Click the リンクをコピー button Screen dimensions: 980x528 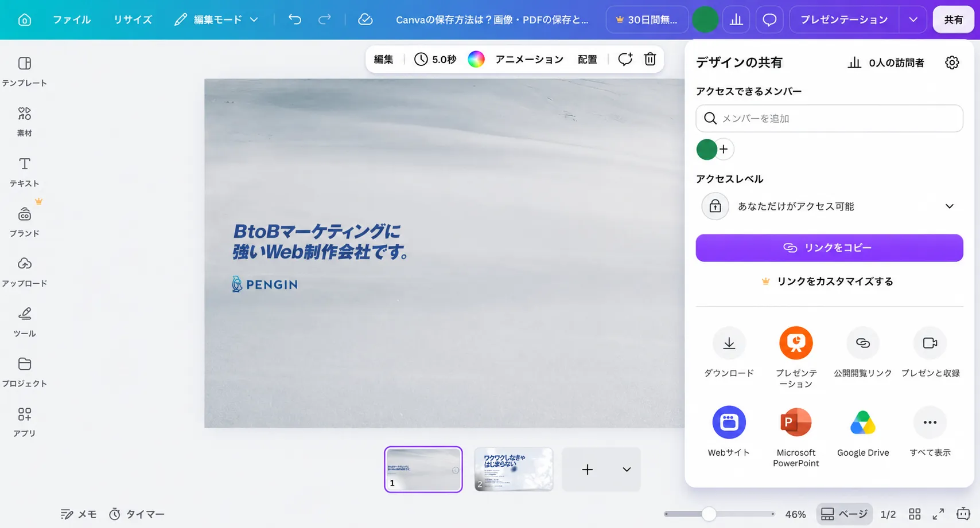pos(829,248)
